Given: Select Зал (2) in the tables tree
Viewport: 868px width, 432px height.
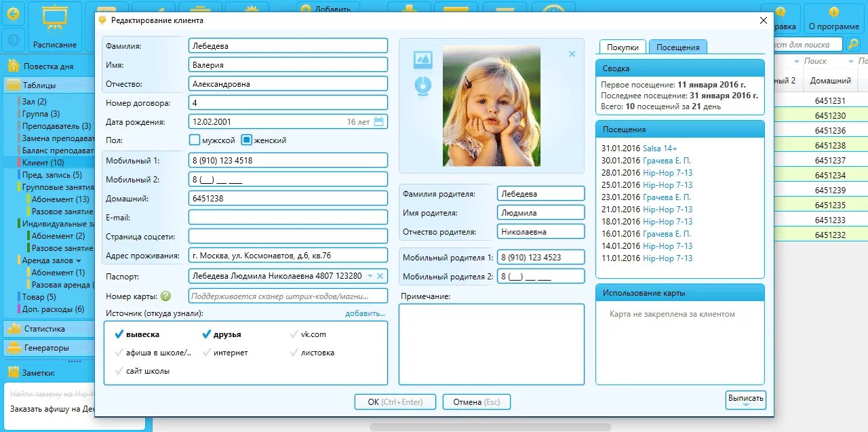Looking at the screenshot, I should point(35,102).
